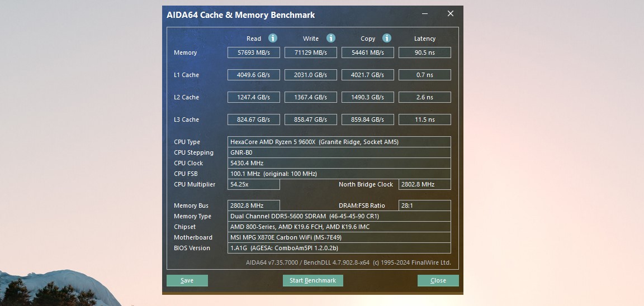Click the Memory row label

click(185, 52)
